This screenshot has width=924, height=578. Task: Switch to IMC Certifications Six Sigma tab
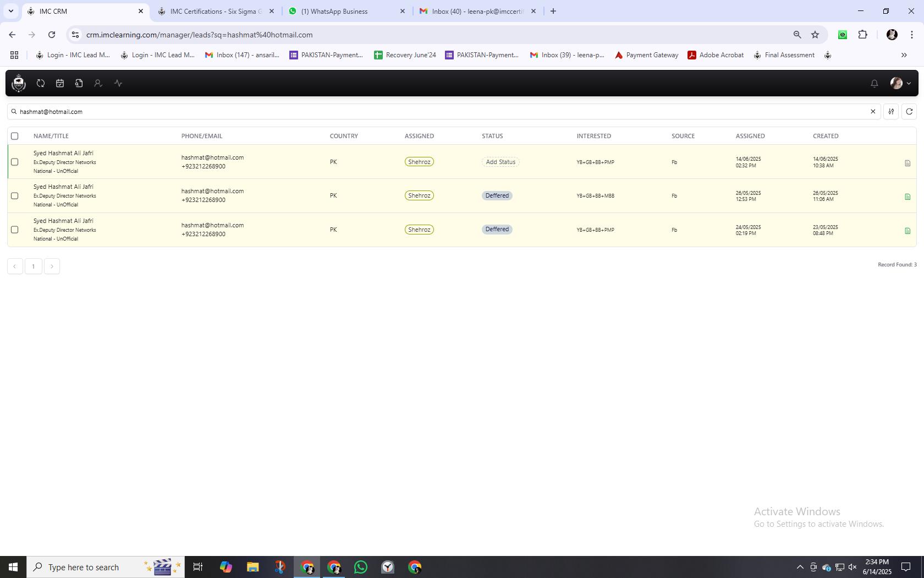216,11
